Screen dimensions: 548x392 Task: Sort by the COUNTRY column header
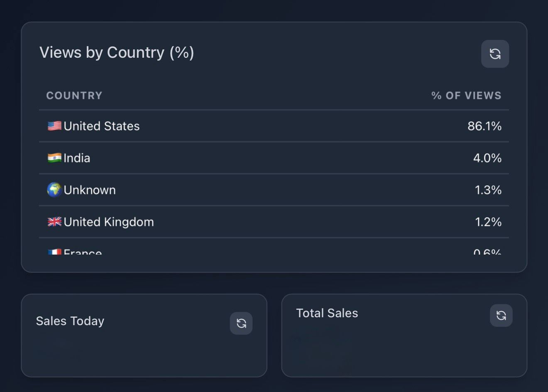74,95
